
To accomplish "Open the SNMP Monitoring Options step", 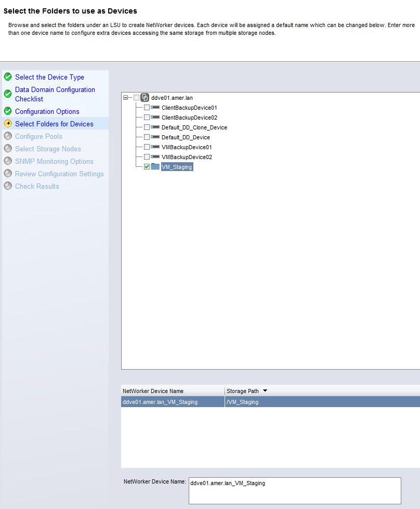I will 54,161.
